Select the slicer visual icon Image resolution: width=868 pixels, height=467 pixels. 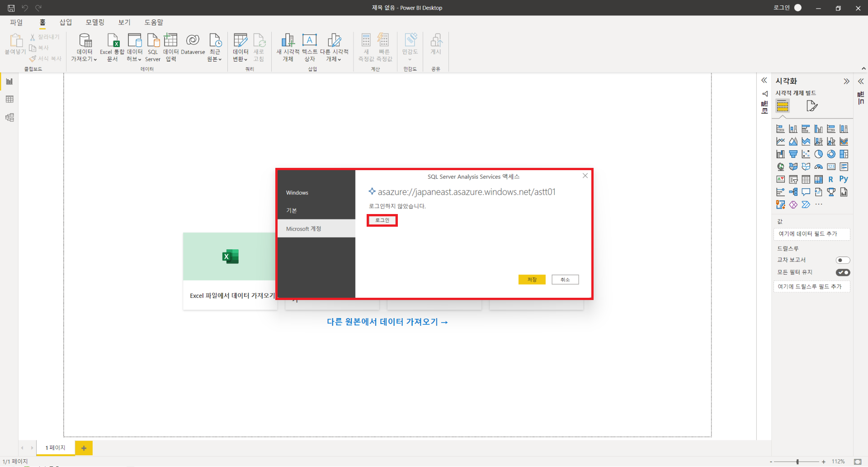793,180
